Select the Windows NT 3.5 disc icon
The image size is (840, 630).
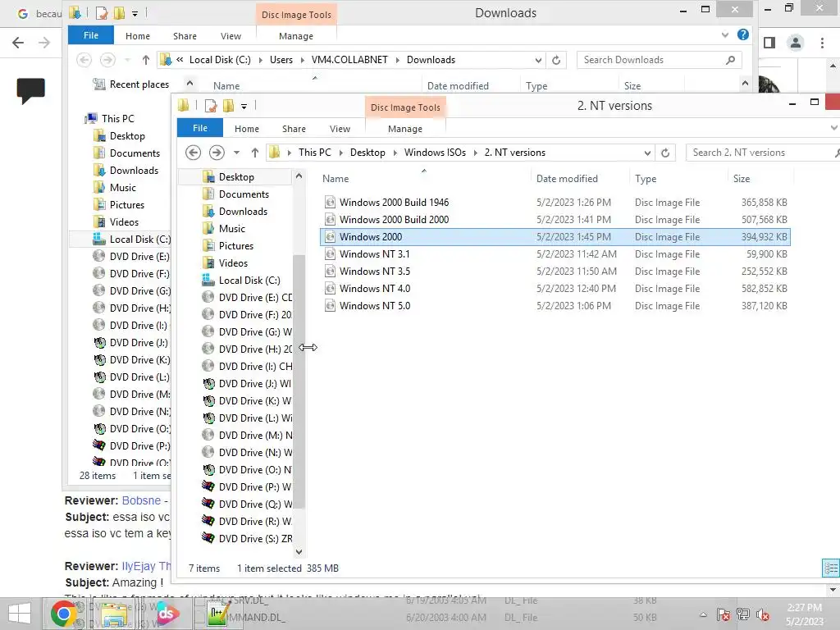330,271
